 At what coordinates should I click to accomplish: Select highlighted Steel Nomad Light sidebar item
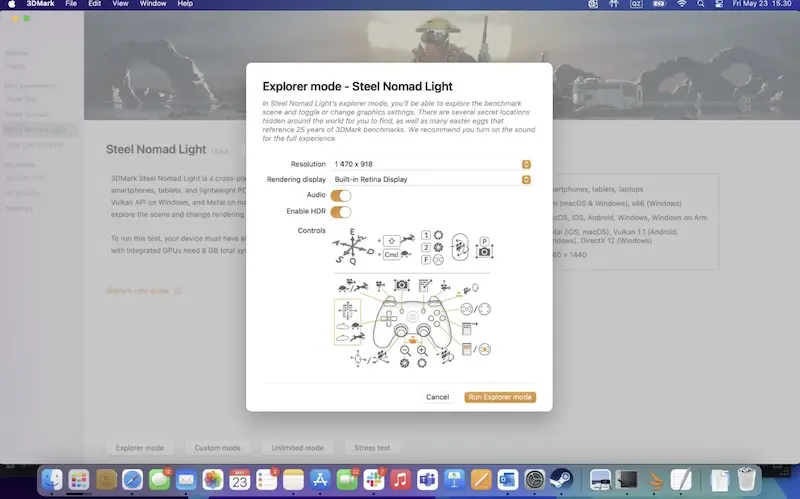coord(40,130)
